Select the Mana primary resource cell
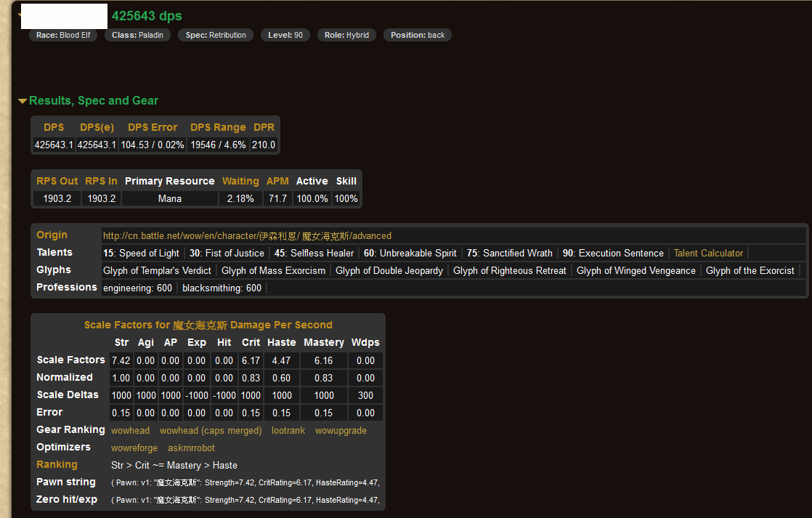Screen dimensions: 812x518 point(170,199)
